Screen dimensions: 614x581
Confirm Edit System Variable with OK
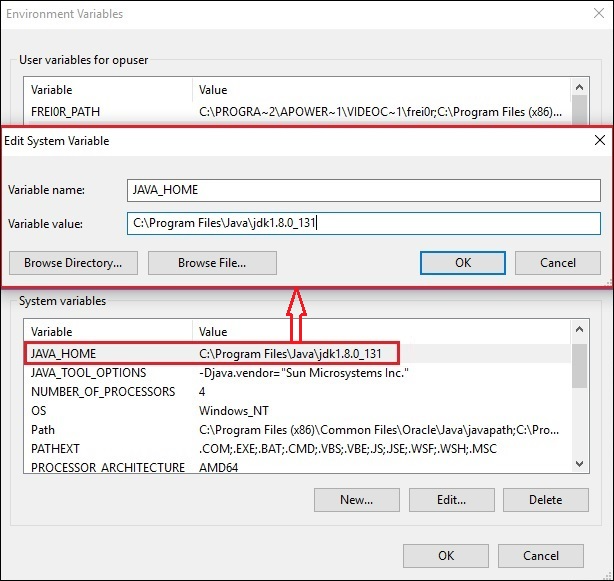[x=463, y=263]
